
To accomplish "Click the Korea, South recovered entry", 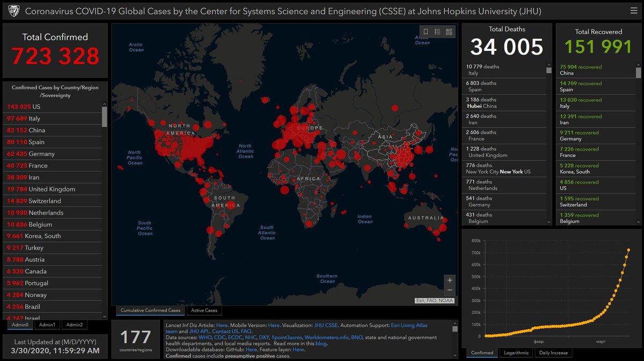I will click(596, 168).
